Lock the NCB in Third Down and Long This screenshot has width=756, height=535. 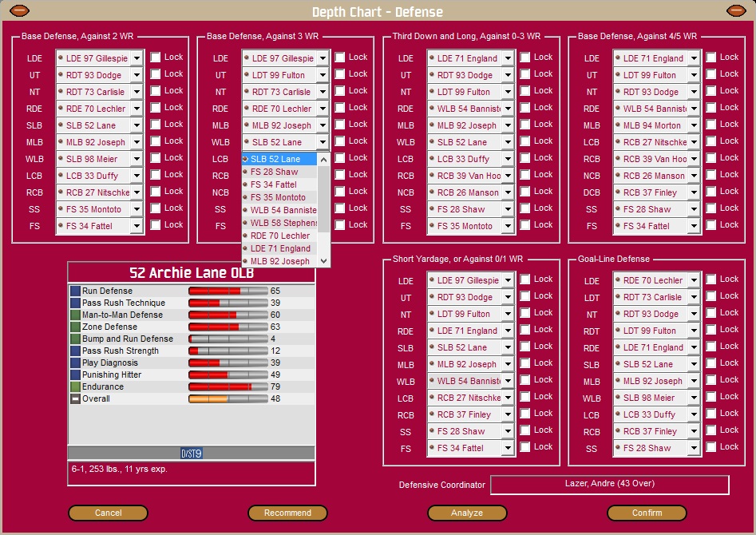click(x=524, y=192)
